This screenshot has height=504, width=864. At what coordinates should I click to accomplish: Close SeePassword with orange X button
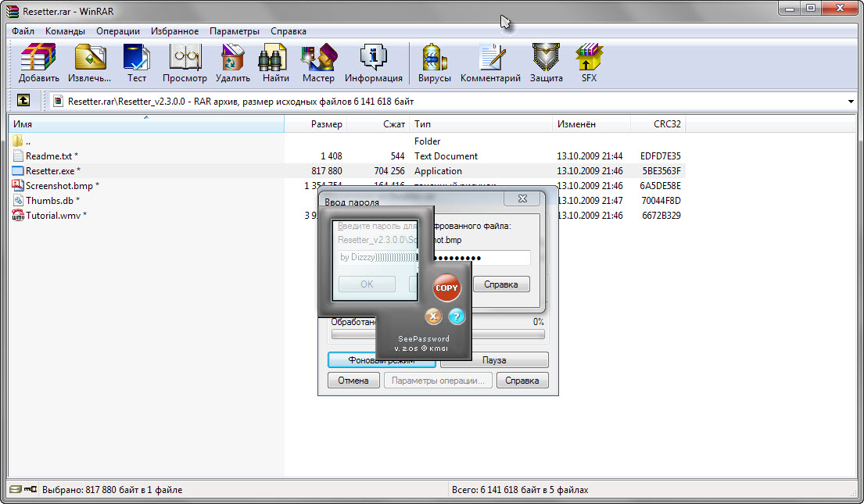(434, 316)
